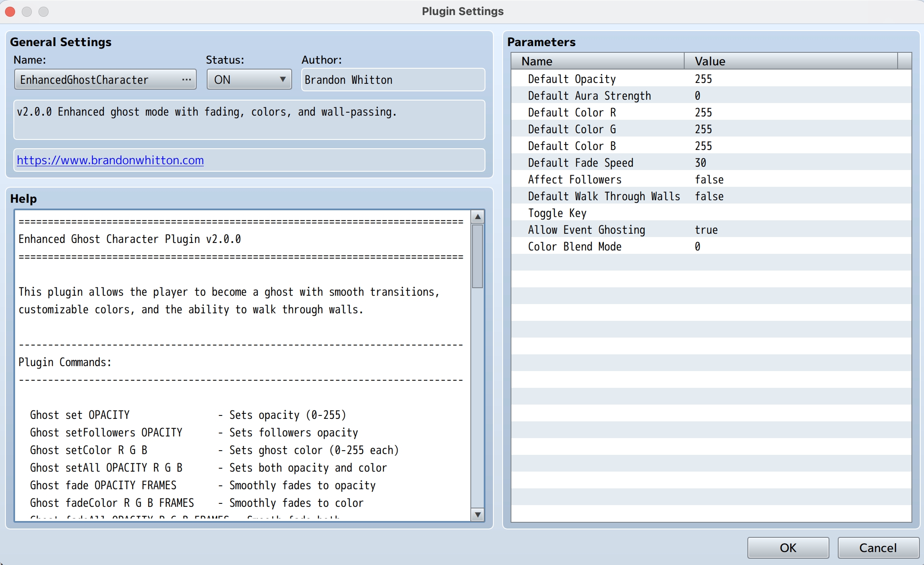This screenshot has height=565, width=924.
Task: Close the Plugin Settings window
Action: point(10,11)
